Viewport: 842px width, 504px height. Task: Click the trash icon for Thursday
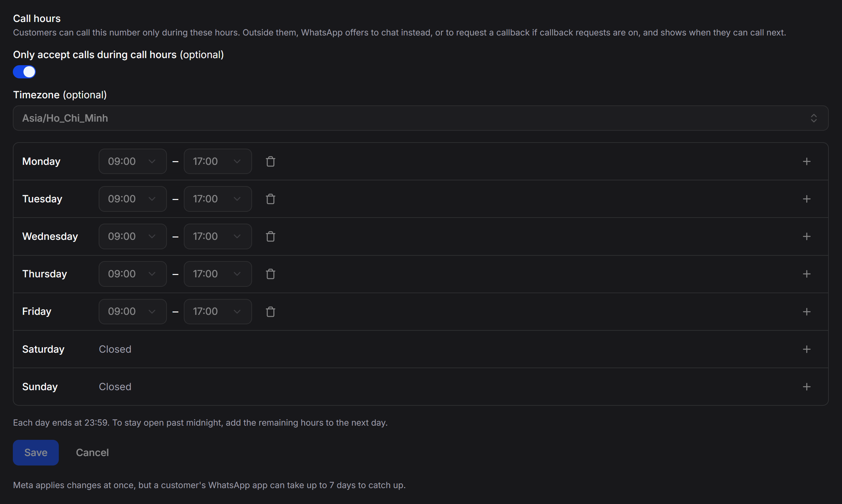coord(270,274)
